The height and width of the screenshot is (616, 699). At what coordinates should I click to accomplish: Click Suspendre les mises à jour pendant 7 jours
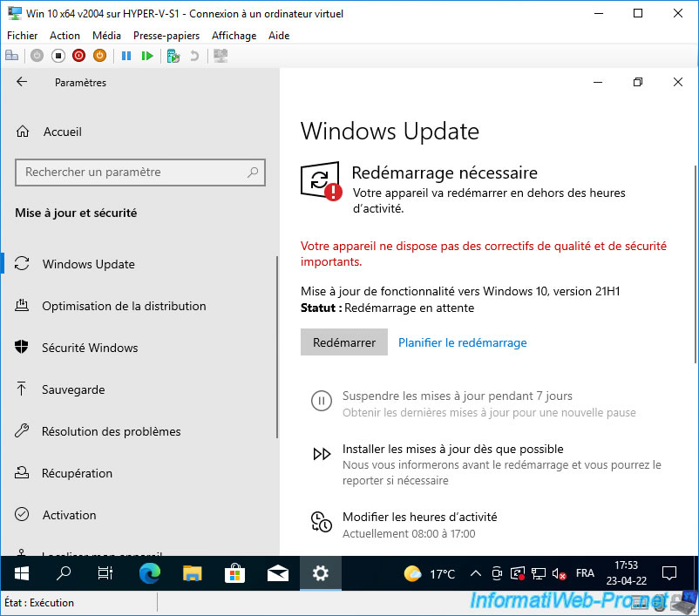[458, 396]
